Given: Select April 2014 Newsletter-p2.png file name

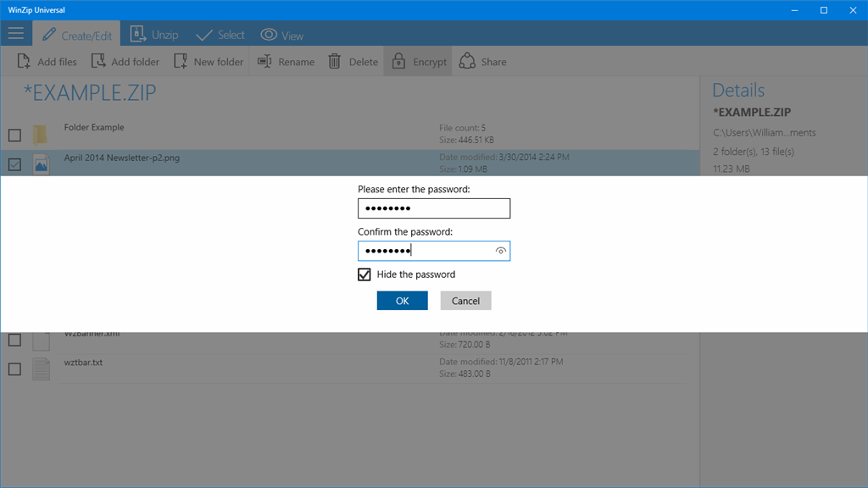Looking at the screenshot, I should click(x=122, y=158).
